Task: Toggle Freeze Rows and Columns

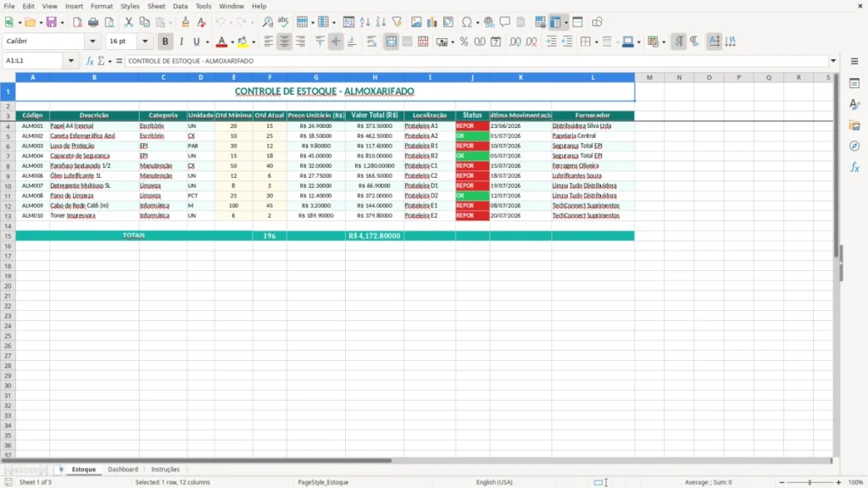Action: 556,22
